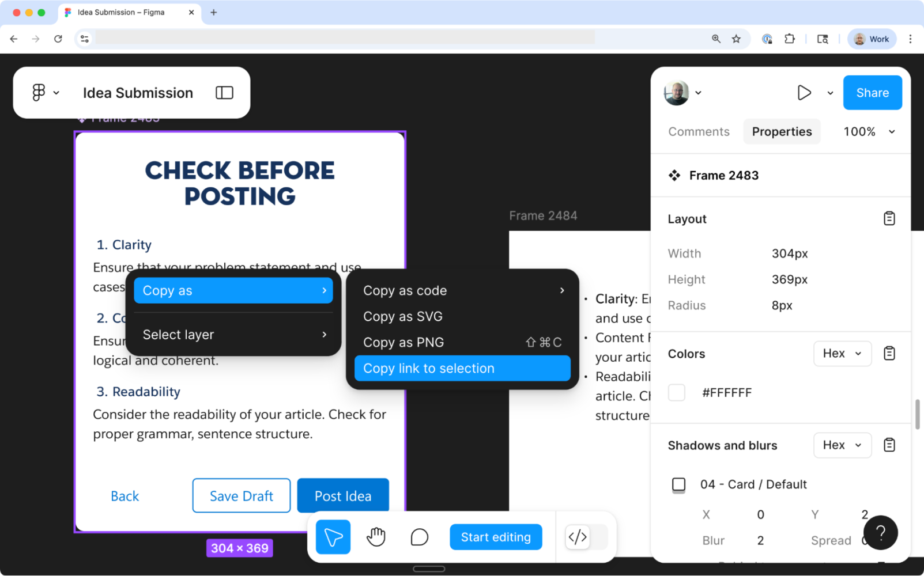Open Help with the question mark button

click(880, 532)
